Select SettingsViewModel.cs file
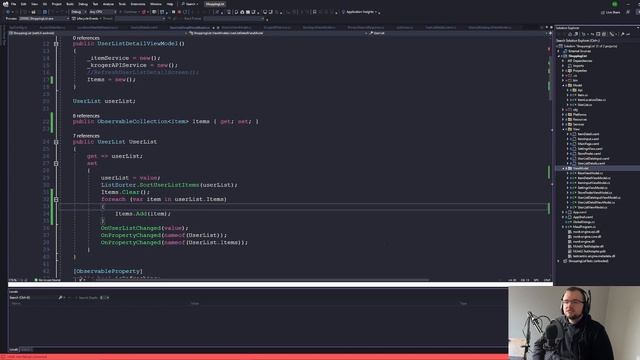This screenshot has width=640, height=360. [593, 188]
